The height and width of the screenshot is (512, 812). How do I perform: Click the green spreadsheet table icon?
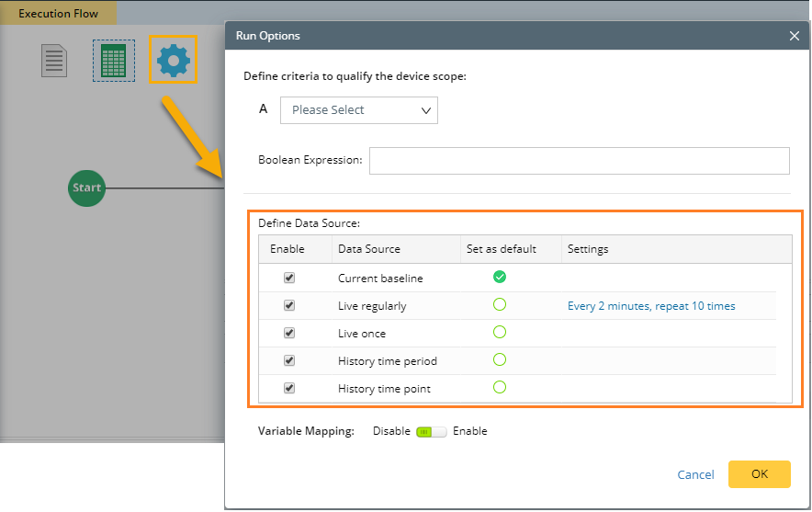coord(114,61)
